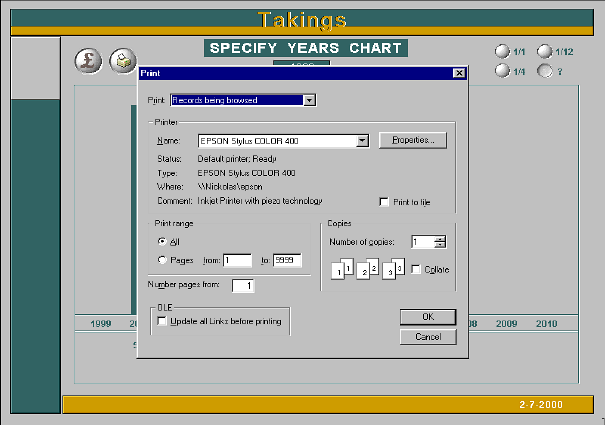The height and width of the screenshot is (425, 605).
Task: Click the pound sign round button
Action: point(88,61)
